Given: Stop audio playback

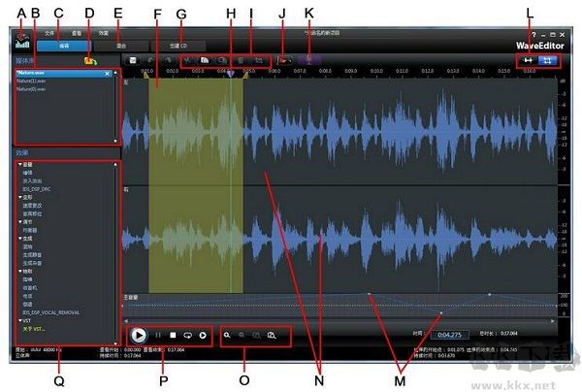Looking at the screenshot, I should coord(173,335).
